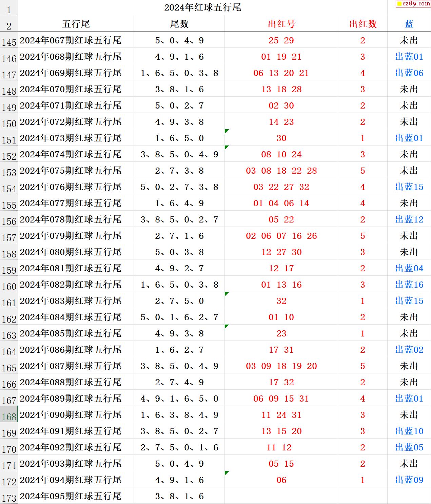Viewport: 431px width, 504px height.
Task: Click the red 出红号 heading cell
Action: [x=281, y=24]
